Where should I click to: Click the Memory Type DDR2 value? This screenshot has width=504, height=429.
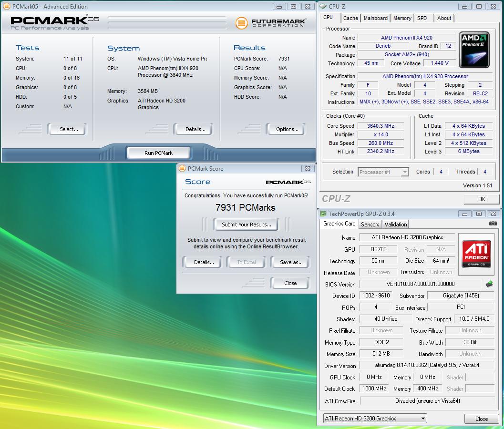381,342
